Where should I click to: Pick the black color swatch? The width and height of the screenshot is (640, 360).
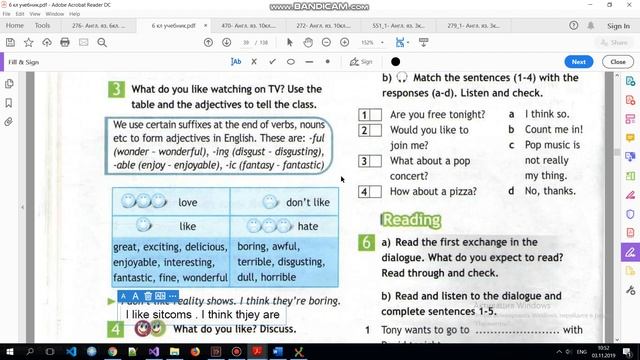click(x=395, y=62)
